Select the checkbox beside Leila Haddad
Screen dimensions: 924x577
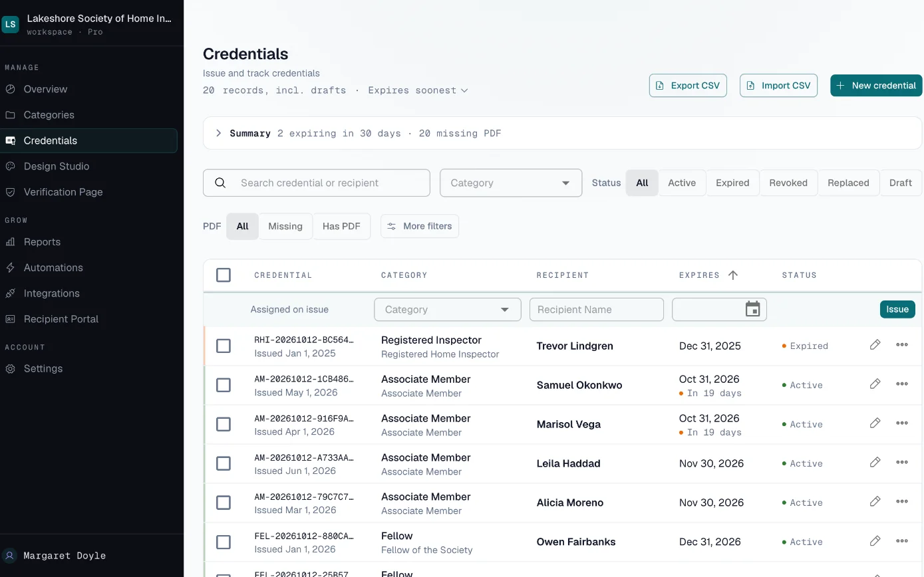[224, 463]
